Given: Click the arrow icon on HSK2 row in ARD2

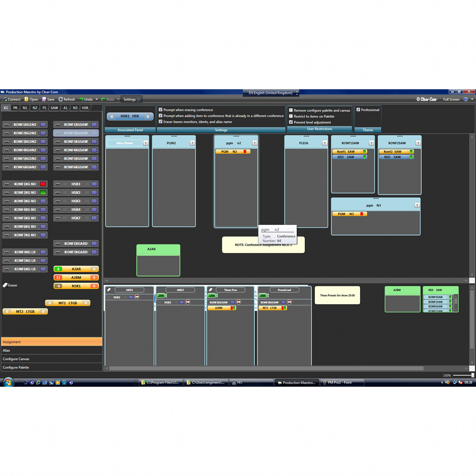Looking at the screenshot, I should pyautogui.click(x=188, y=302).
